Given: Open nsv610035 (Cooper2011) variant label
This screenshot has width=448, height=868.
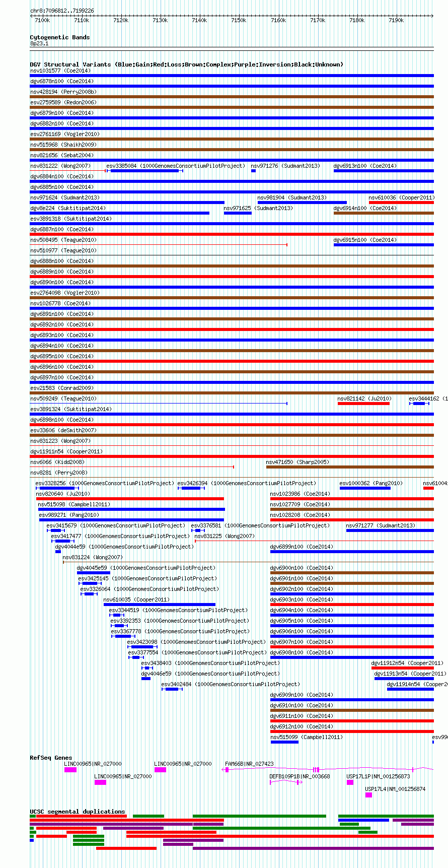Looking at the screenshot, I should coord(136,599).
